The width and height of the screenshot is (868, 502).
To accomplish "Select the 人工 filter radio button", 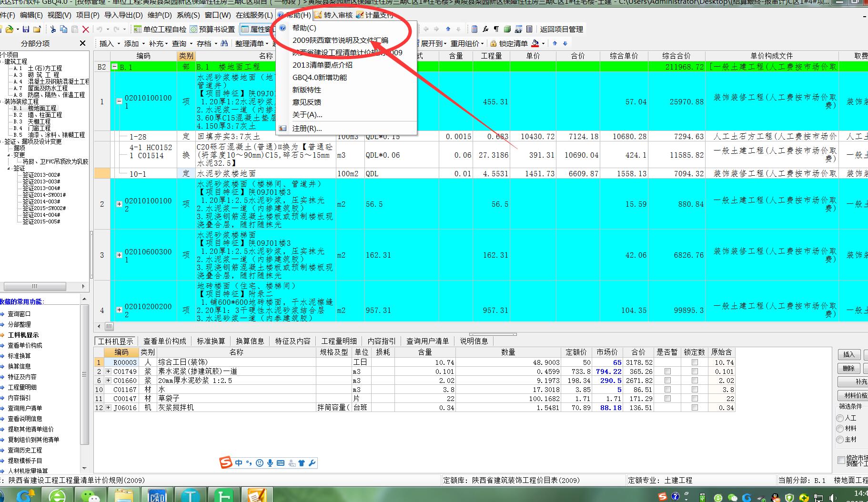I will tap(840, 418).
